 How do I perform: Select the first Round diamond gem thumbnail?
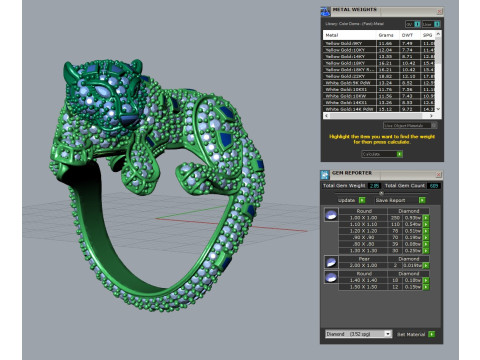click(x=331, y=215)
